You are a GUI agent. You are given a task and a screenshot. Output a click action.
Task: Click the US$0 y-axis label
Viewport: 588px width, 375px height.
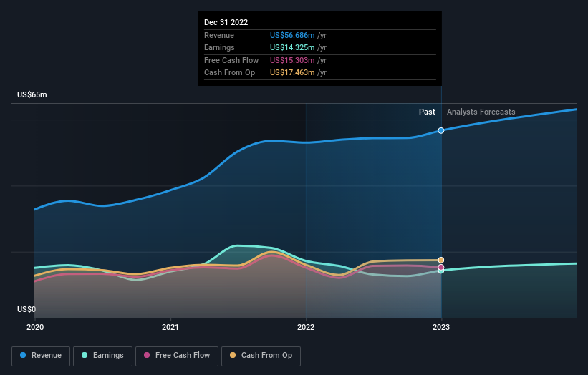[26, 309]
